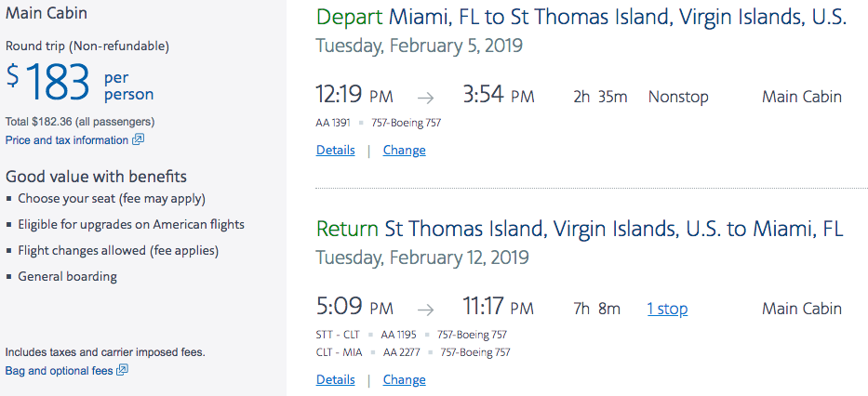Select the AA 1391 flight number
868x396 pixels.
click(335, 122)
